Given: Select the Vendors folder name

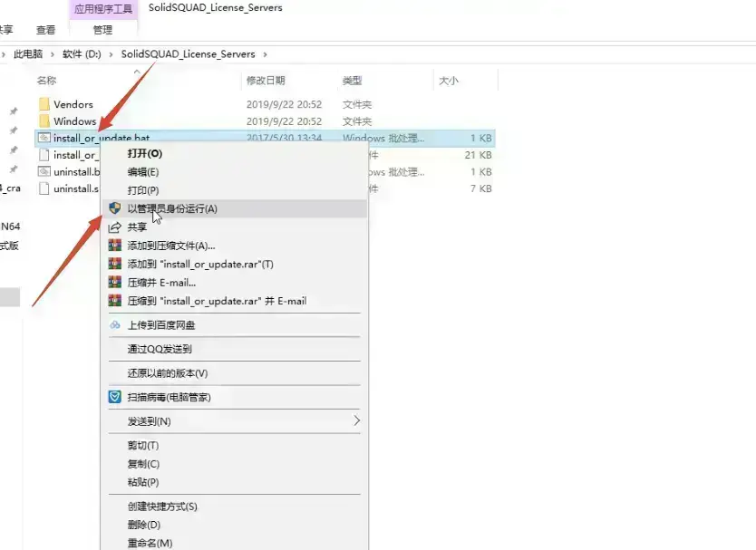Looking at the screenshot, I should (x=73, y=104).
